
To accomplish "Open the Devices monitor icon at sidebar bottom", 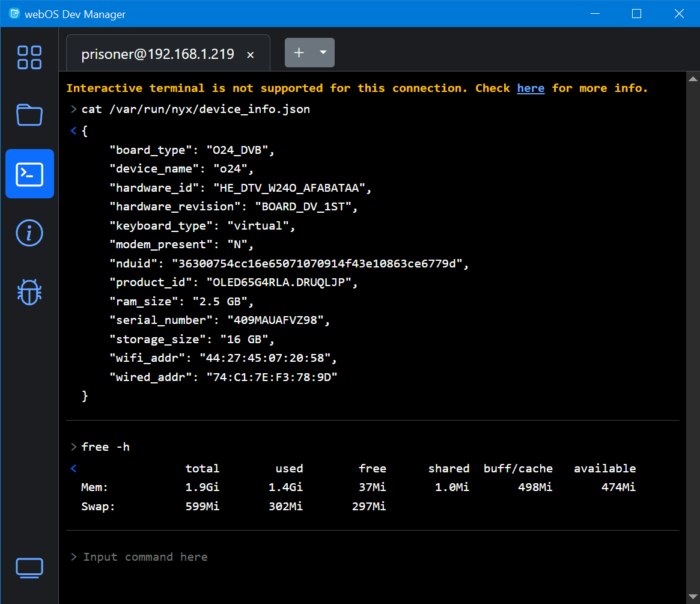I will pos(29,567).
